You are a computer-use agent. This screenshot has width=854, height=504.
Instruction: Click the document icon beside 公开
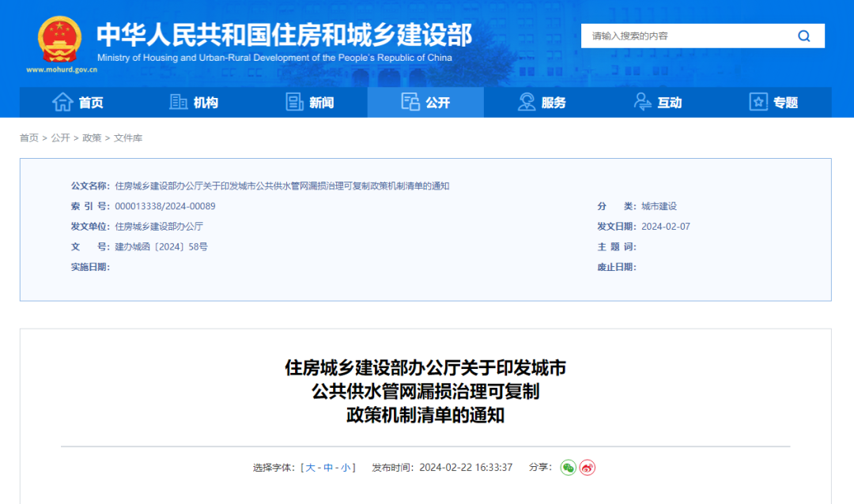point(410,102)
